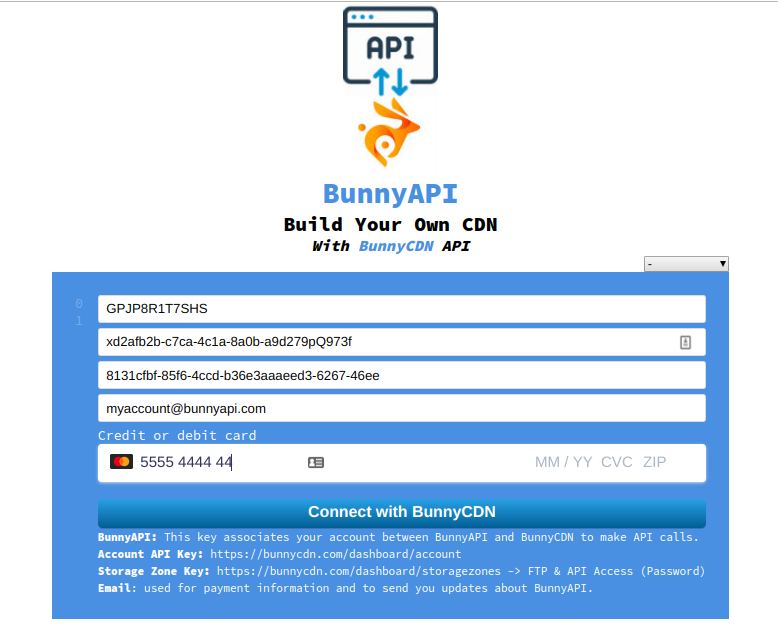The height and width of the screenshot is (628, 778).
Task: Click the MM / YY expiry field
Action: (563, 462)
